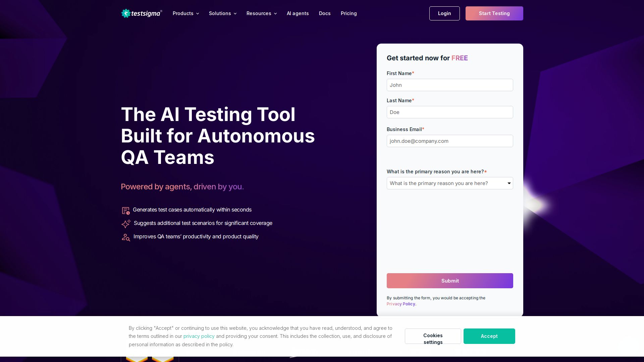Viewport: 644px width, 362px height.
Task: Click the Start Testing button
Action: pos(494,13)
